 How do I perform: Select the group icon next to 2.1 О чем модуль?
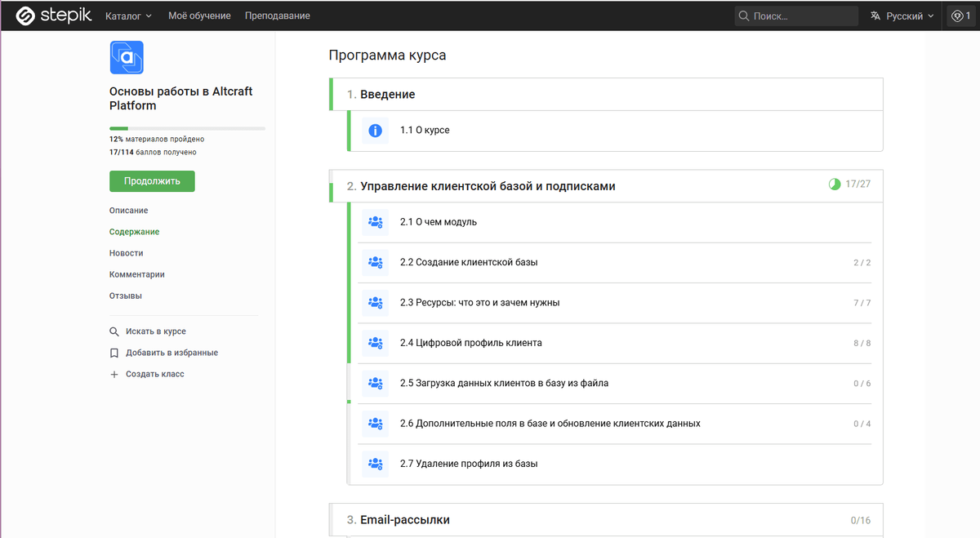[x=375, y=221]
